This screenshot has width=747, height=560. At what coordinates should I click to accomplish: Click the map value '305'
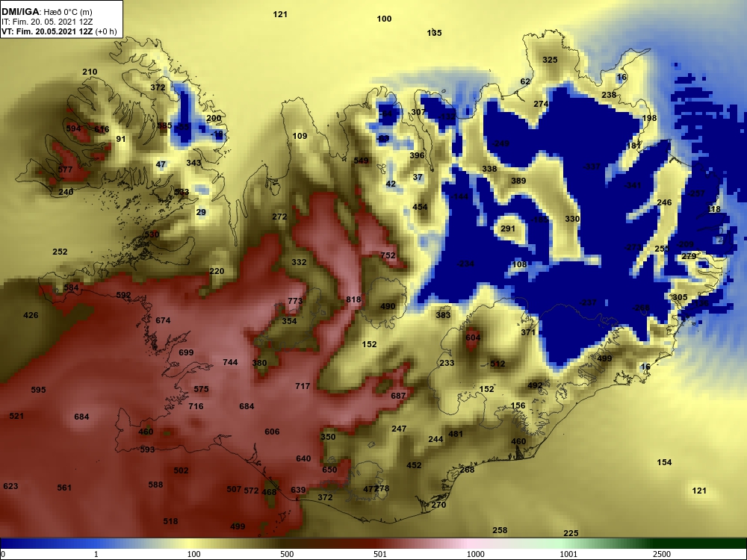pos(680,298)
